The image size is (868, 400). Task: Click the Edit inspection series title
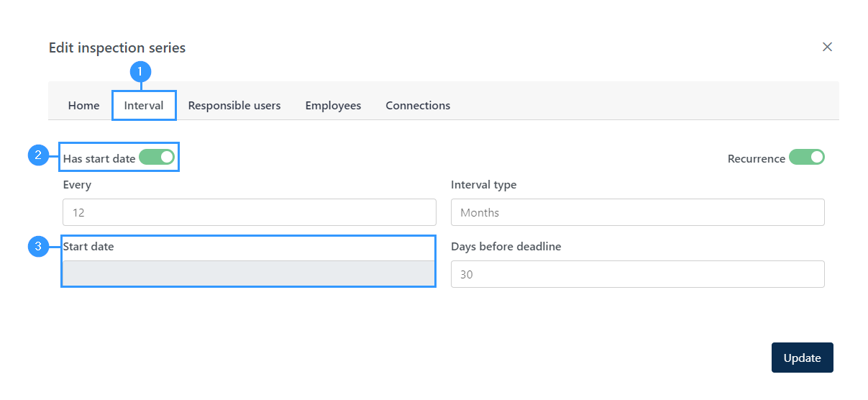(117, 47)
